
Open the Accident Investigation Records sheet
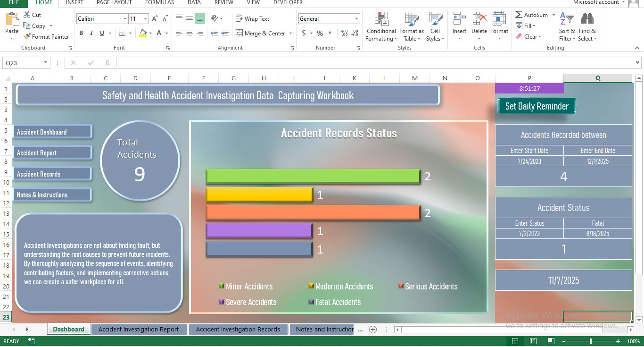(238, 329)
